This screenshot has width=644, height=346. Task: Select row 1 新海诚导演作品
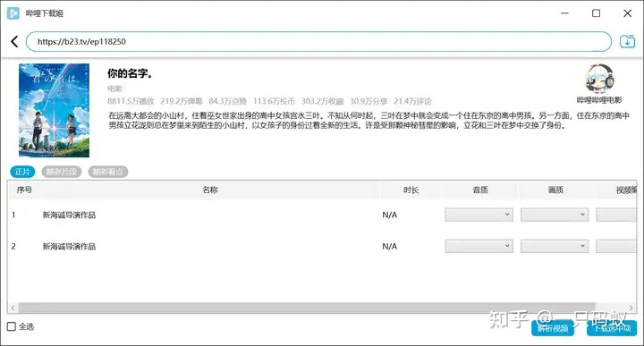point(69,215)
